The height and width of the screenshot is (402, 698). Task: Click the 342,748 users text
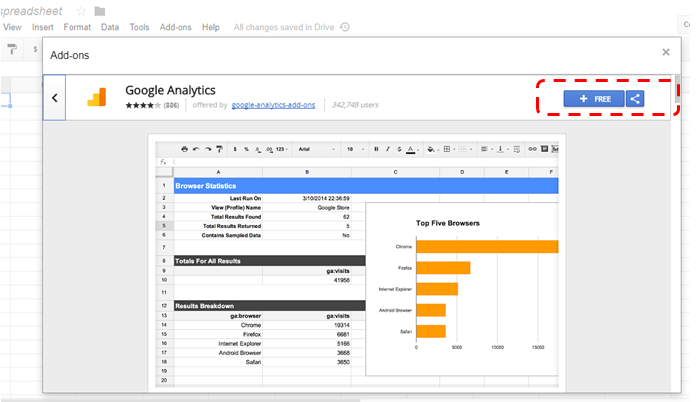pos(355,105)
